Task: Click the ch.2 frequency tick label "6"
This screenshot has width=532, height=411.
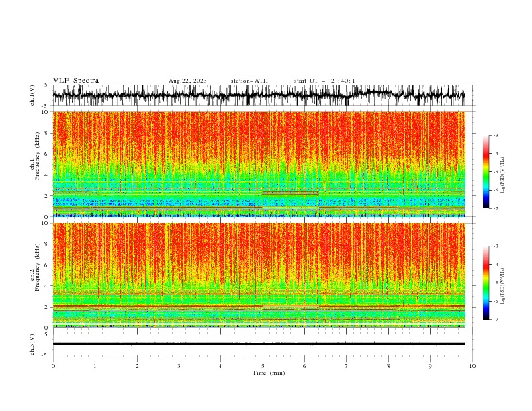Action: click(x=47, y=265)
